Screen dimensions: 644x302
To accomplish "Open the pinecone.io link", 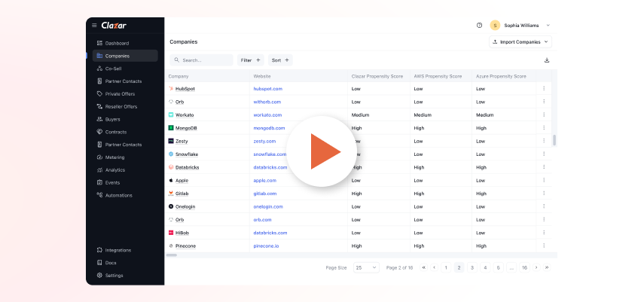I will pyautogui.click(x=266, y=246).
